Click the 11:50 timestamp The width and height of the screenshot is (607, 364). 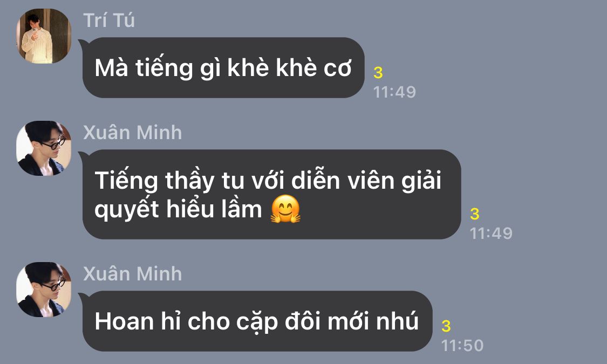pos(462,346)
